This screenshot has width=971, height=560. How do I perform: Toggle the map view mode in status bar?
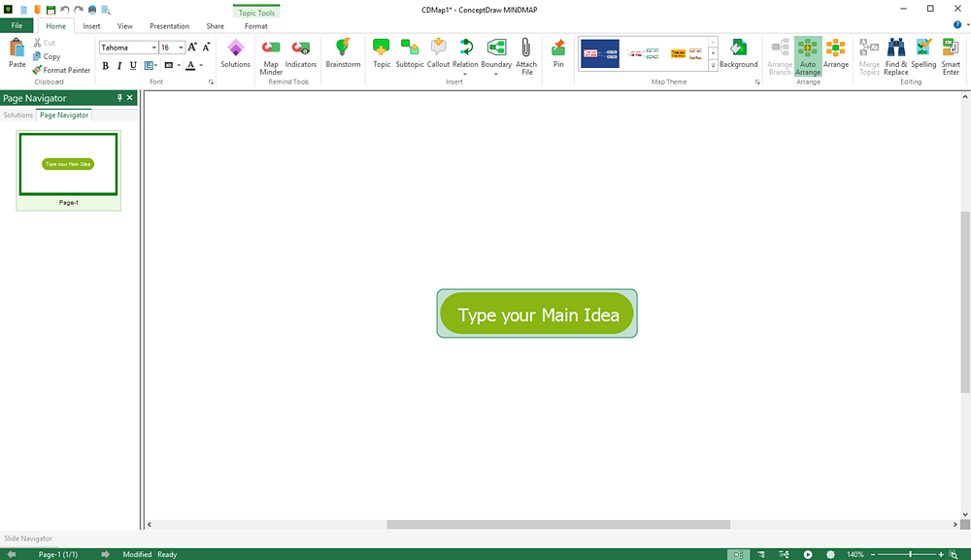pos(738,554)
